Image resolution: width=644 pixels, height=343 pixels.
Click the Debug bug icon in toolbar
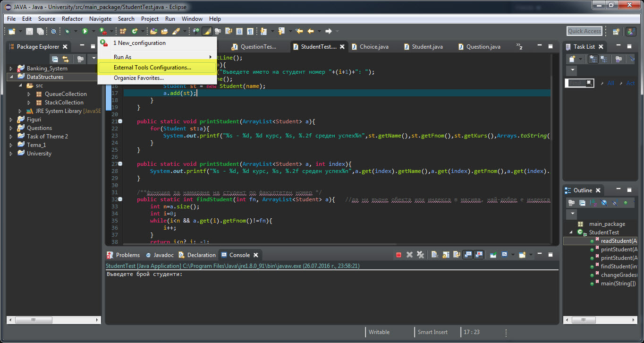[x=67, y=31]
